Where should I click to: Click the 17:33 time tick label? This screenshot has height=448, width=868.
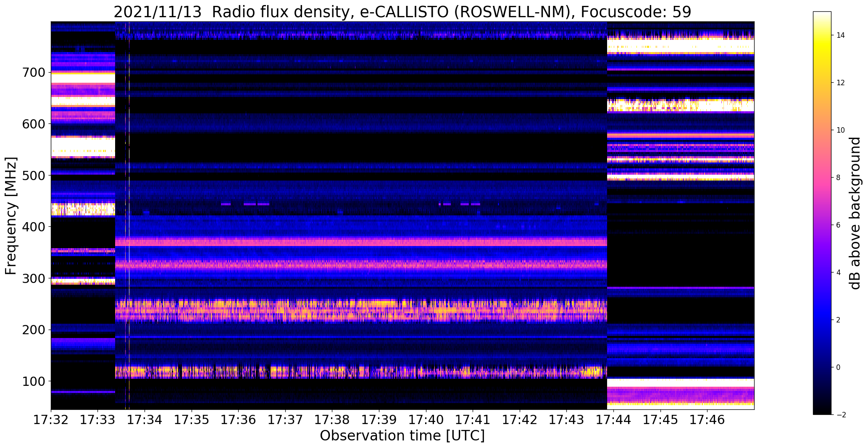point(98,419)
